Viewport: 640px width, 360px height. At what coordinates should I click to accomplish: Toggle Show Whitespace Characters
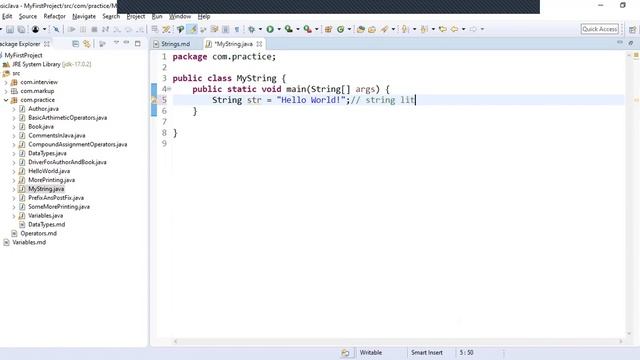coord(237,29)
